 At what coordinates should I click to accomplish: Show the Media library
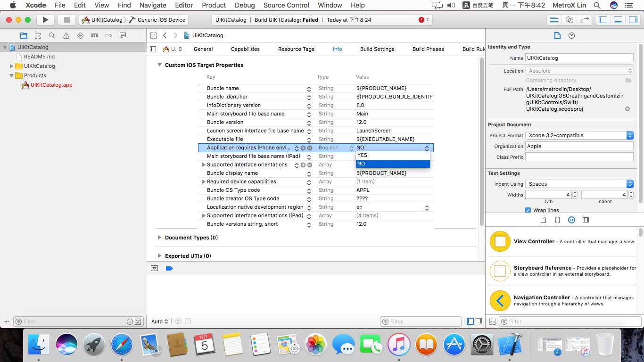point(586,220)
